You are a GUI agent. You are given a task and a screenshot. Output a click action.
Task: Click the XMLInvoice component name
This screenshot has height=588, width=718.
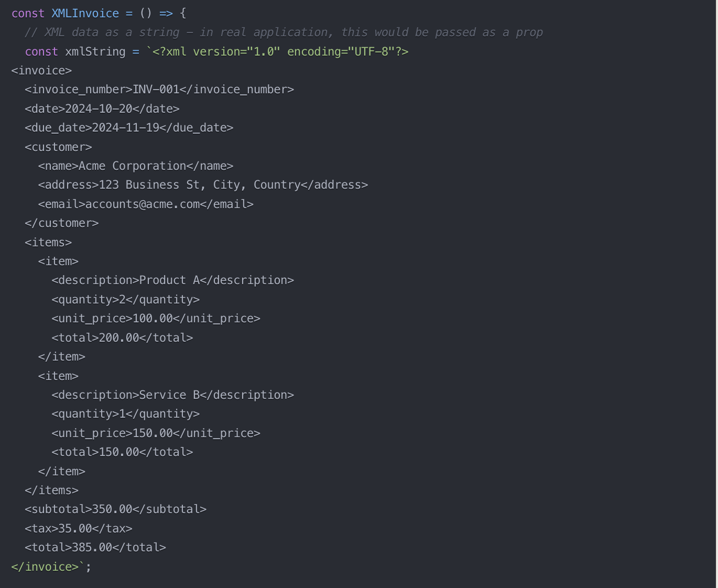pos(85,13)
